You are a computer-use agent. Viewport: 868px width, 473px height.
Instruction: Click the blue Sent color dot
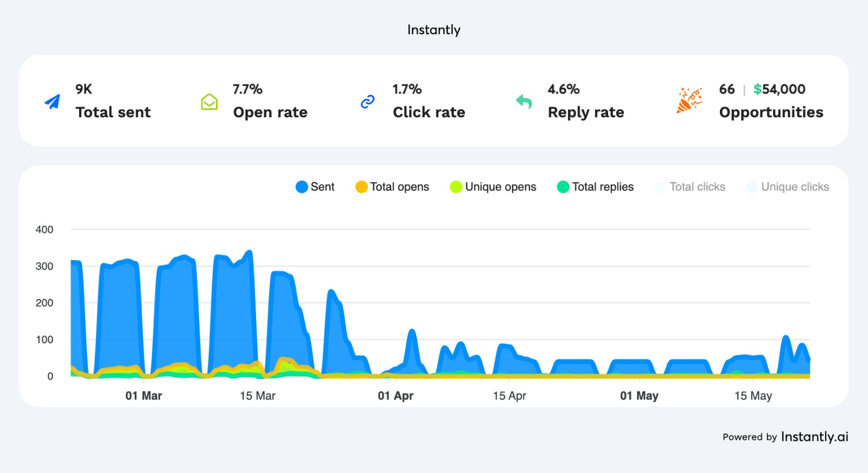pyautogui.click(x=302, y=187)
